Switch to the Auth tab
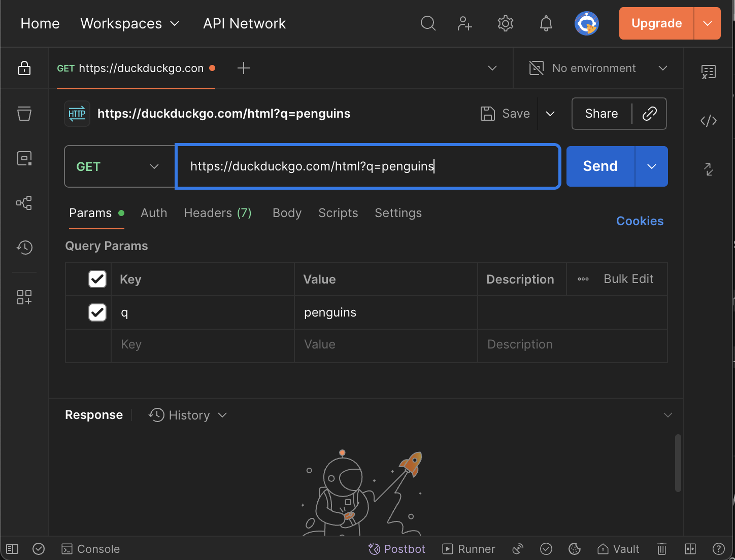 (x=154, y=213)
